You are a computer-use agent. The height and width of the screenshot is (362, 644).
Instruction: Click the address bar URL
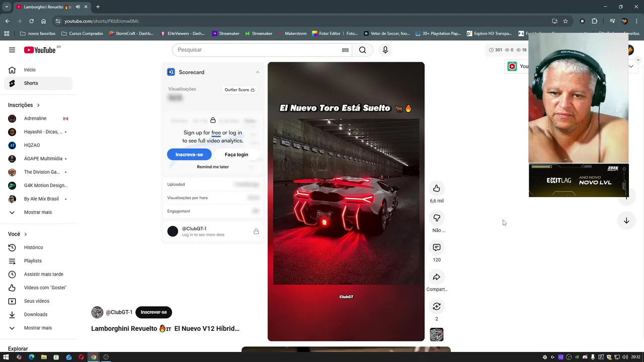click(102, 21)
